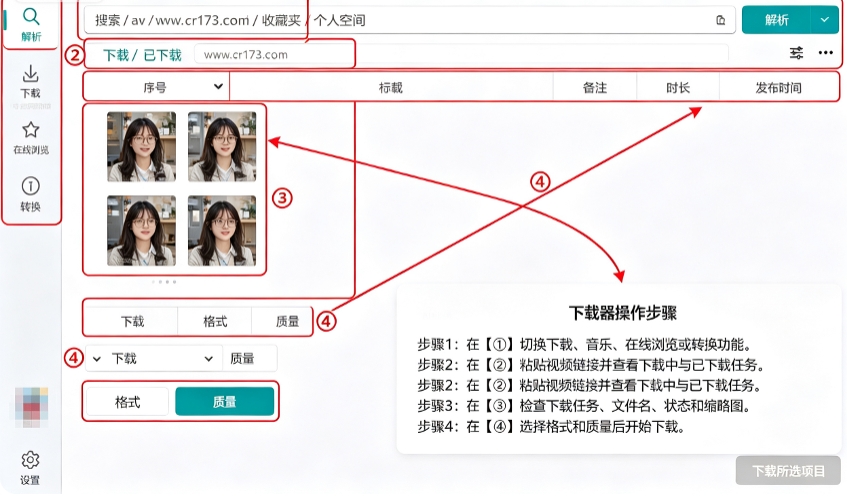Image resolution: width=847 pixels, height=497 pixels.
Task: Open the filter sliders icon at top right
Action: click(796, 53)
